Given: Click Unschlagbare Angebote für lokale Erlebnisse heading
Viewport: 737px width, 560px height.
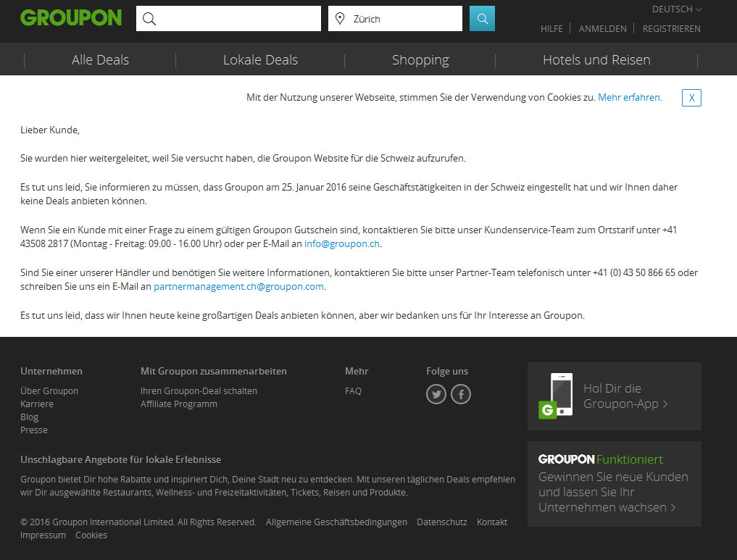Looking at the screenshot, I should 120,459.
